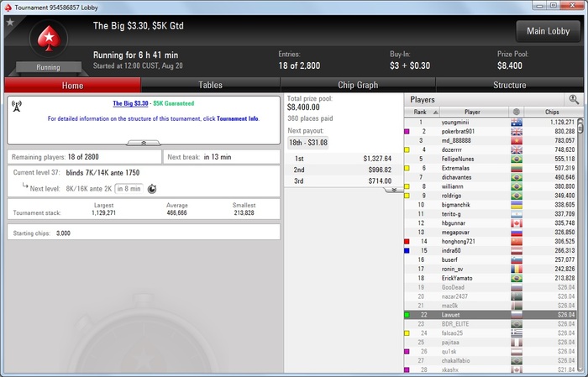Screen dimensions: 588x377
Task: Click Next break in 13 min
Action: (x=221, y=157)
